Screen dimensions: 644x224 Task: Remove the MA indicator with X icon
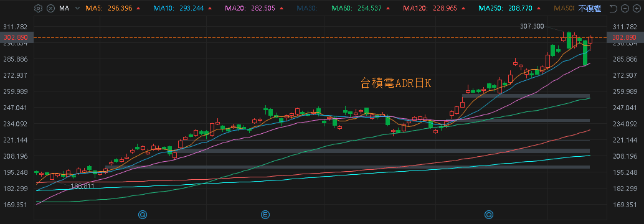[50, 8]
